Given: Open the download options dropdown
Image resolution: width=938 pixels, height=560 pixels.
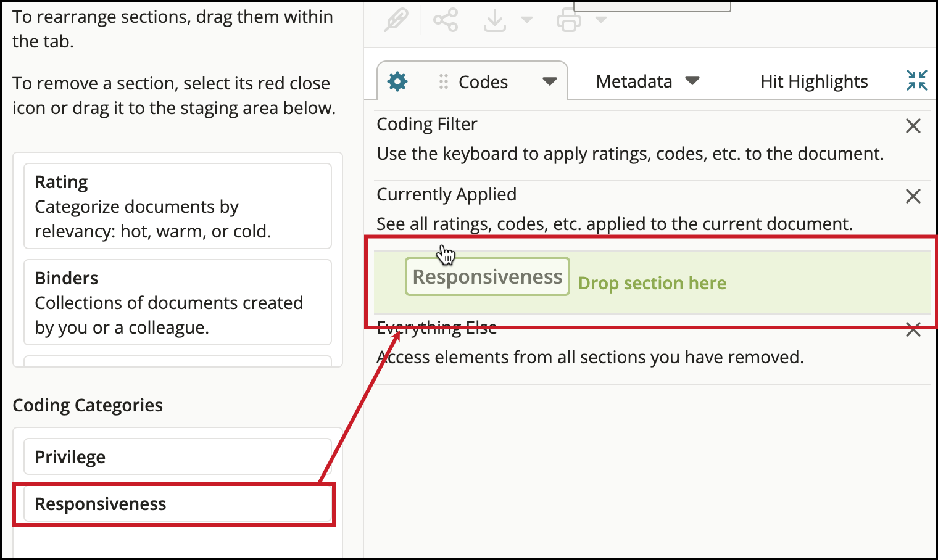Looking at the screenshot, I should [525, 20].
